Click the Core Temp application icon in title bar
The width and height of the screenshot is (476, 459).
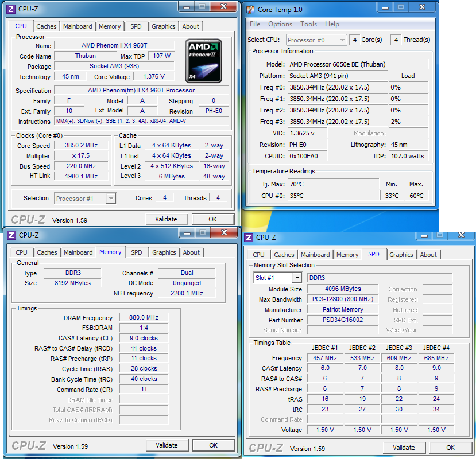point(249,7)
